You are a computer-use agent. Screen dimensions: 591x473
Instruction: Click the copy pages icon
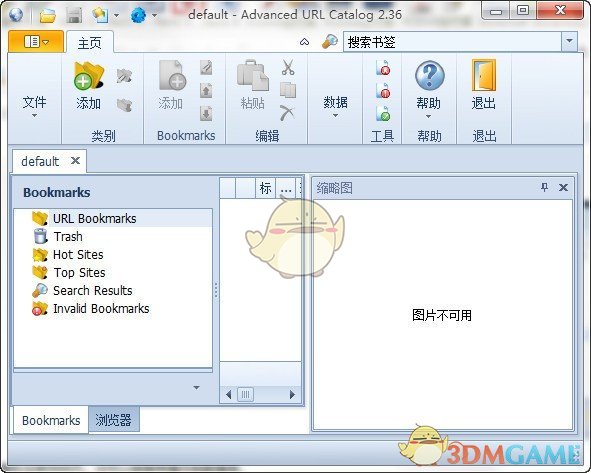pos(288,90)
